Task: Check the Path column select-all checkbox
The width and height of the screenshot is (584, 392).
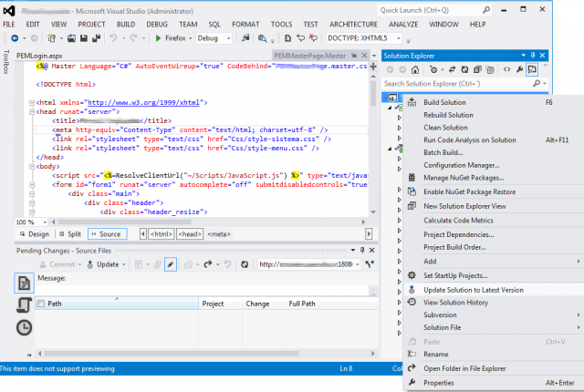Action: [41, 304]
